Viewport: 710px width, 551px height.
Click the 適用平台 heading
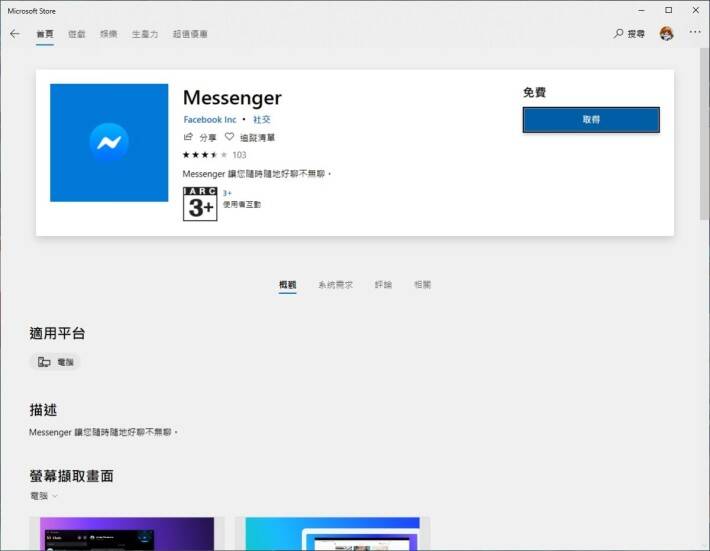57,334
